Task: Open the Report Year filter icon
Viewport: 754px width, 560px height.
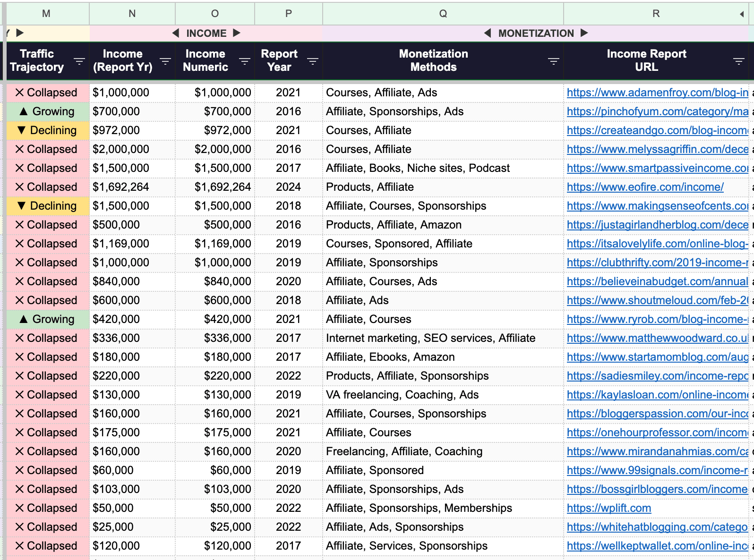Action: coord(313,61)
